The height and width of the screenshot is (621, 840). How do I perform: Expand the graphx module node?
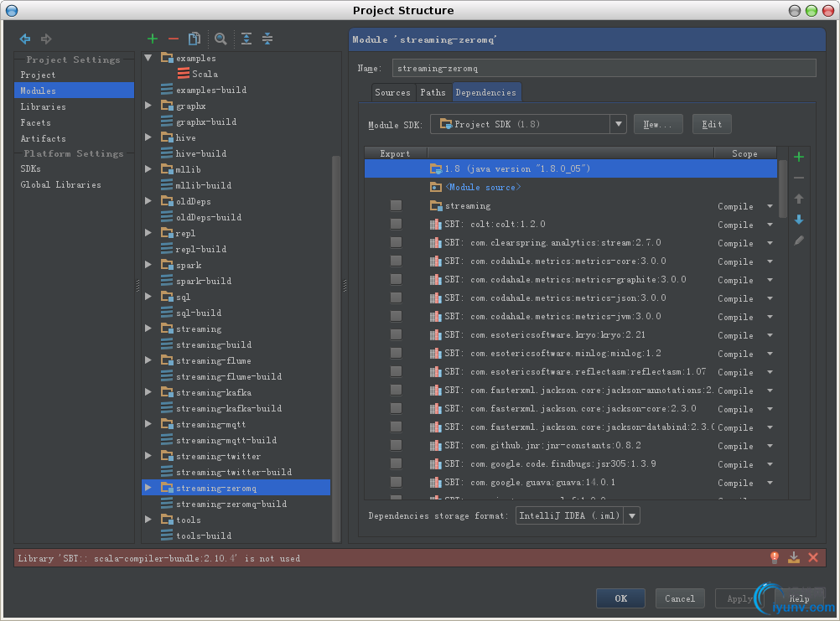click(x=148, y=106)
